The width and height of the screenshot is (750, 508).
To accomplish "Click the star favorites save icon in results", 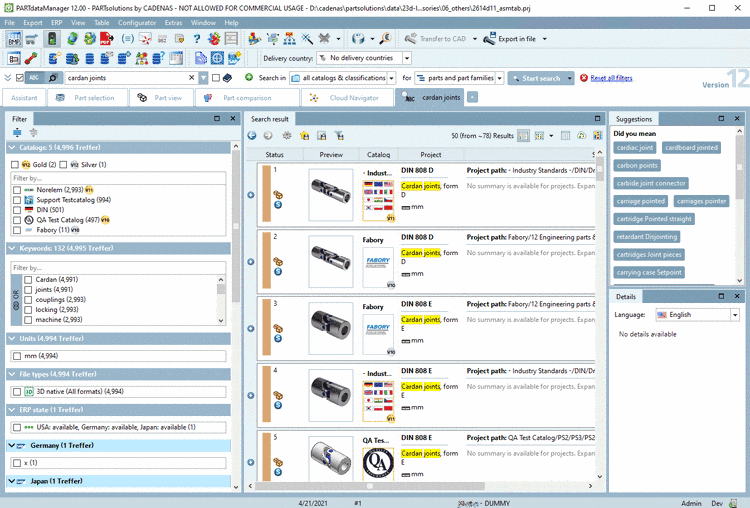I will coord(304,136).
